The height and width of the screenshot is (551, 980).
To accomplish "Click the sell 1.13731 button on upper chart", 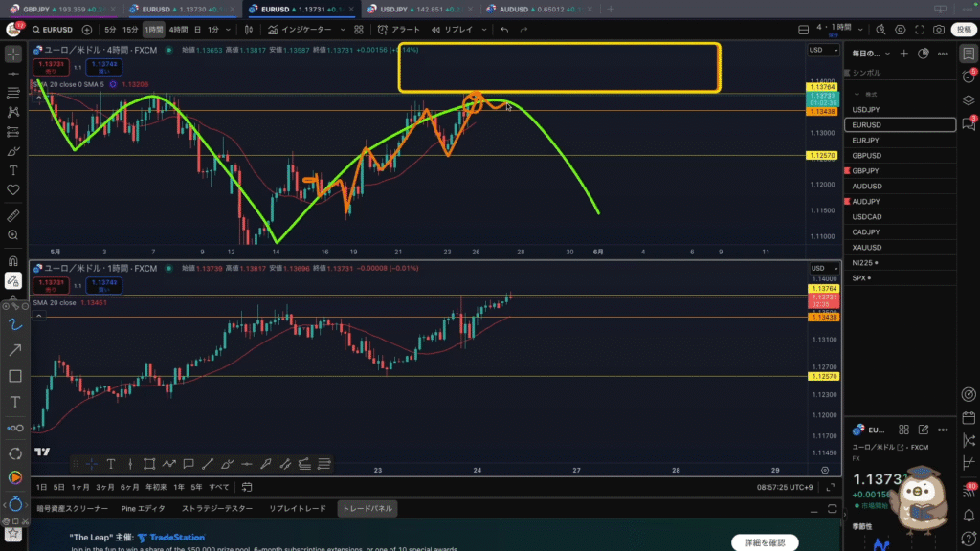I will (x=52, y=67).
